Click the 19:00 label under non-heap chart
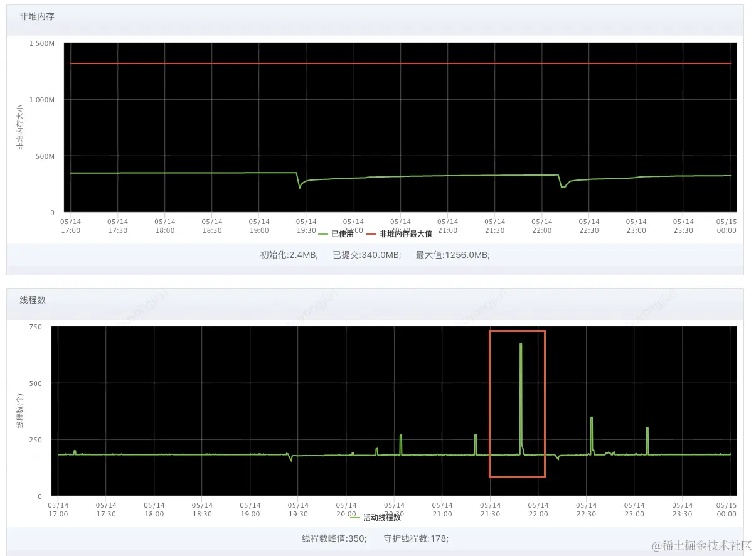The width and height of the screenshot is (756, 556). 259,226
